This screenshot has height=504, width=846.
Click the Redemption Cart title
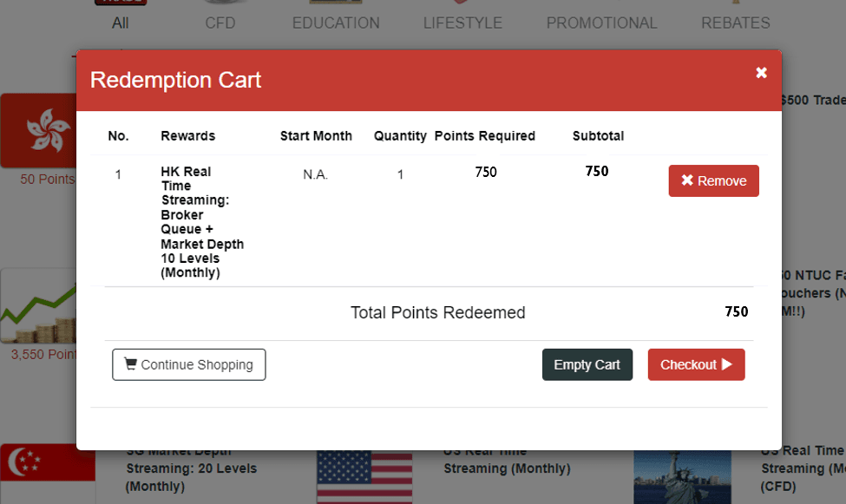click(175, 80)
